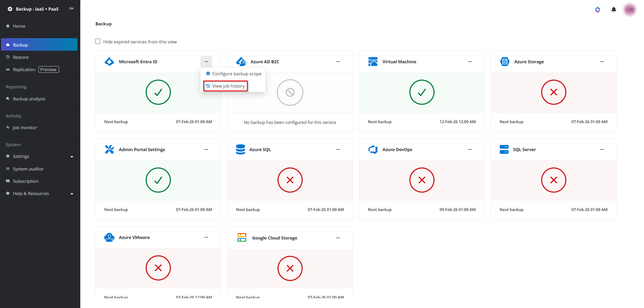Open the SQL Server more options menu
The width and height of the screenshot is (644, 308).
(x=602, y=150)
